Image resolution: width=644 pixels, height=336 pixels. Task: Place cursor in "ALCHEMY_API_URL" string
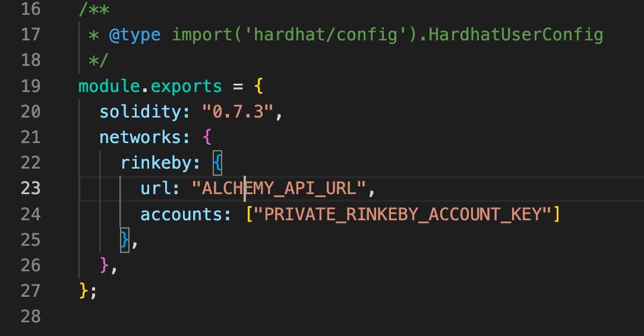[279, 188]
